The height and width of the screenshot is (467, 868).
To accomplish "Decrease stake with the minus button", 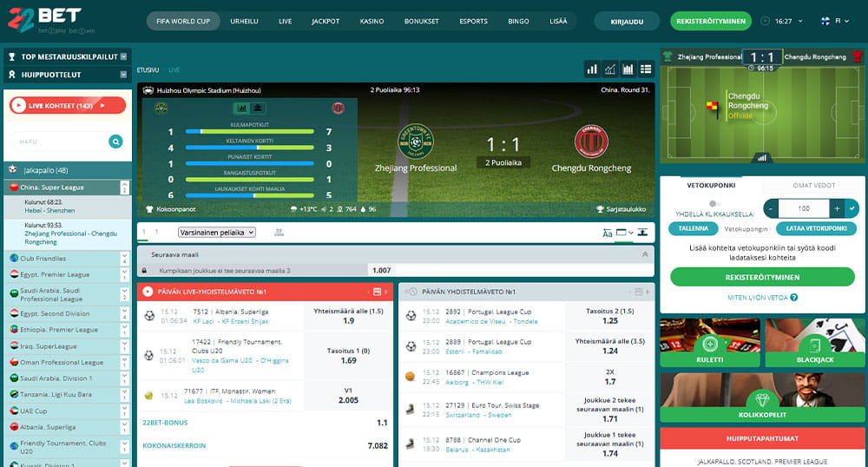I will pyautogui.click(x=771, y=208).
